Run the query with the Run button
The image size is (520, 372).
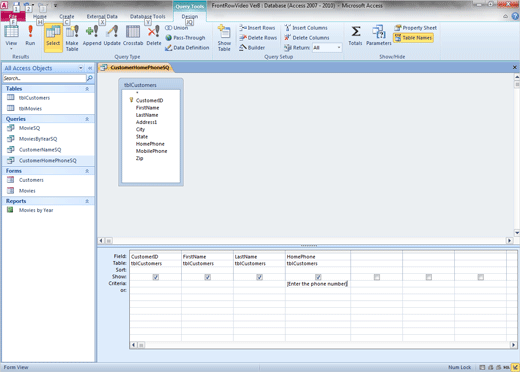[x=30, y=36]
